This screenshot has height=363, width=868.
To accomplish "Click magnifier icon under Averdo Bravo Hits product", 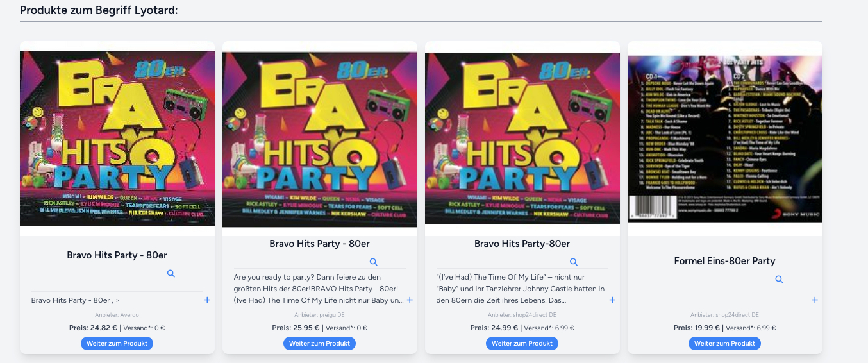I will (171, 273).
